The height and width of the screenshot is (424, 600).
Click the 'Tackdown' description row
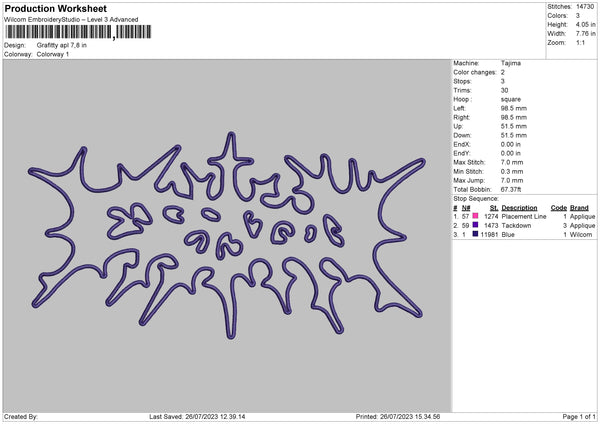[516, 225]
